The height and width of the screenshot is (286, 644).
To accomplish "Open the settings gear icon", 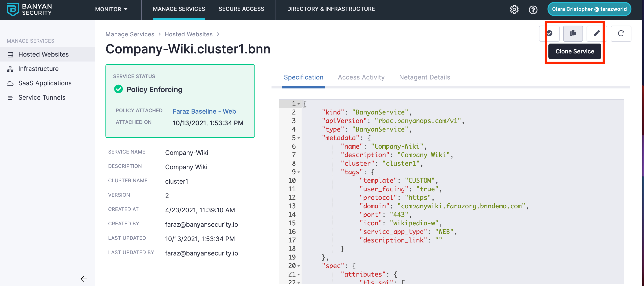I will (x=514, y=9).
